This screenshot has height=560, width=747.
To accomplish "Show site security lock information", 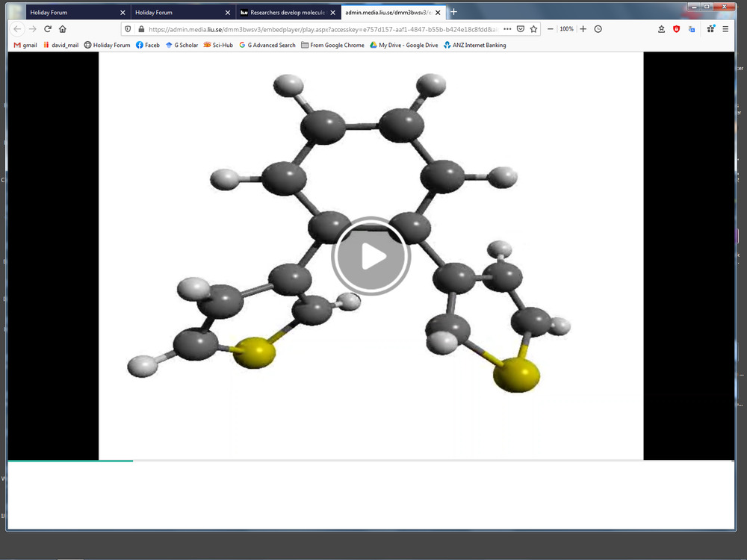I will (140, 29).
